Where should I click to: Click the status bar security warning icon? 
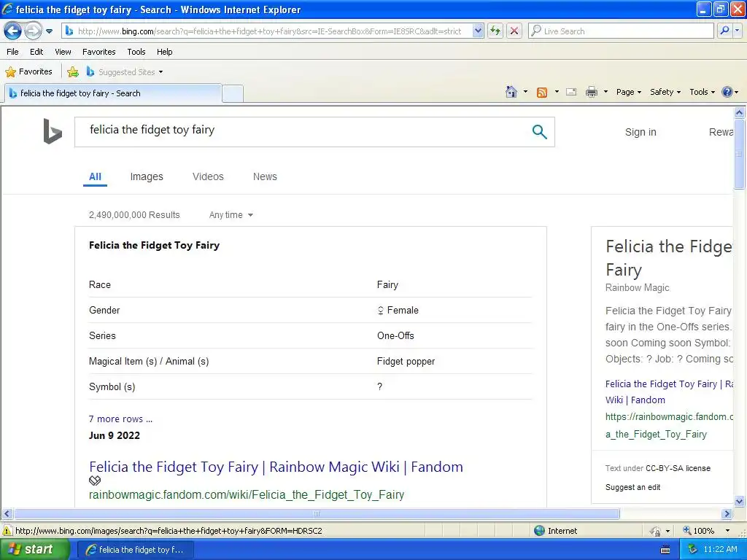click(x=7, y=531)
